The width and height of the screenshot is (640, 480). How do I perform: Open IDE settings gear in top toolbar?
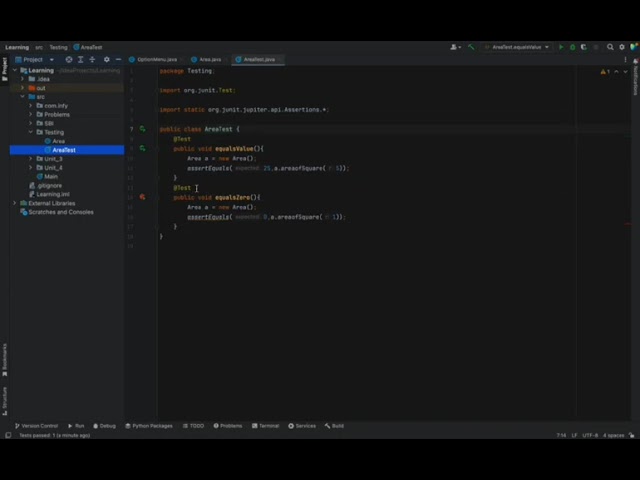pos(622,47)
